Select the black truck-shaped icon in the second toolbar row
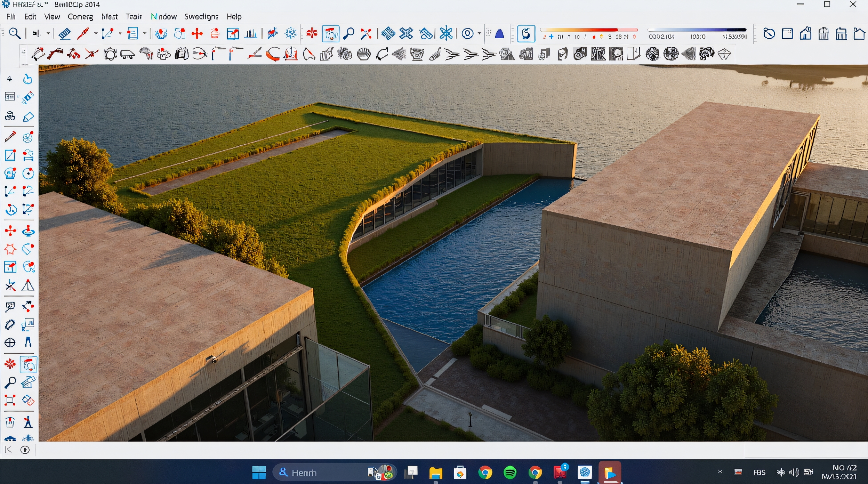This screenshot has width=868, height=484. [x=127, y=55]
